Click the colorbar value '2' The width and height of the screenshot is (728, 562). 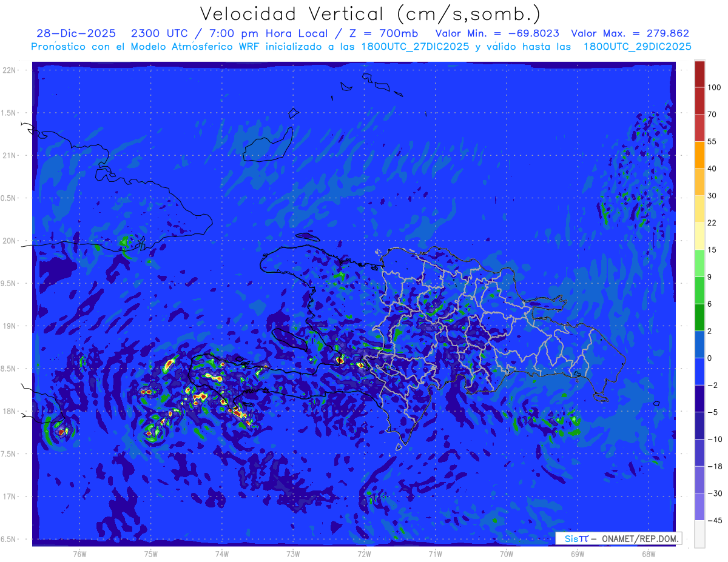(710, 331)
